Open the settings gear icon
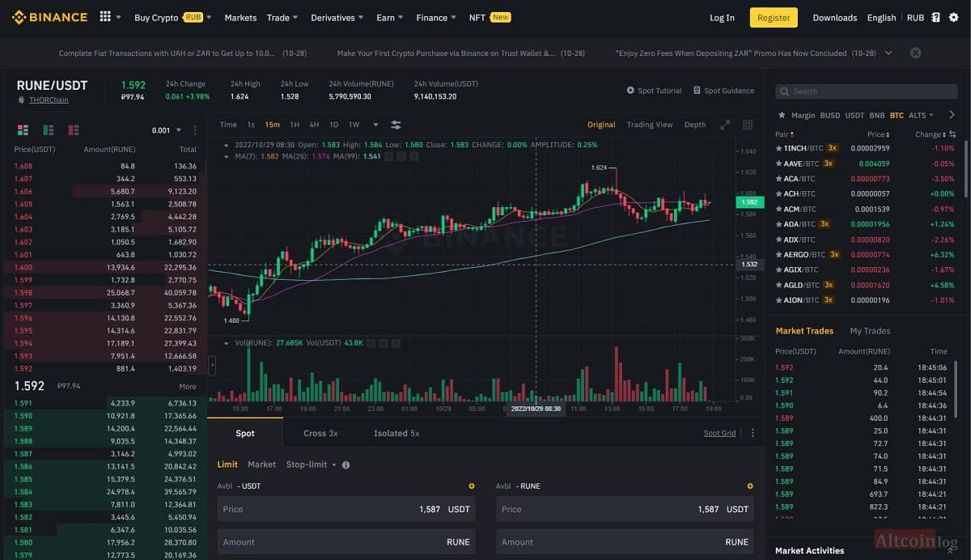The image size is (971, 560). point(953,17)
